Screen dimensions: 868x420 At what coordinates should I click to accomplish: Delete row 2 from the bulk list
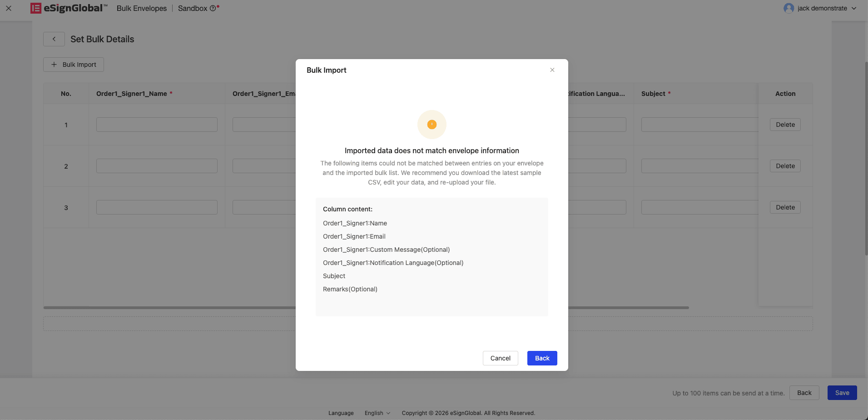pos(785,166)
